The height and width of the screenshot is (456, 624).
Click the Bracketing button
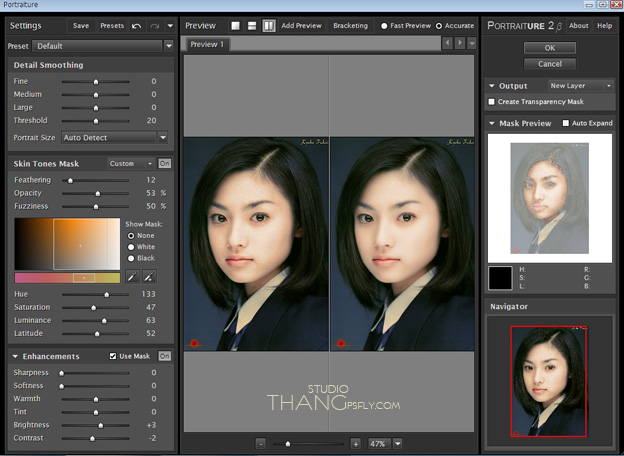pyautogui.click(x=351, y=26)
